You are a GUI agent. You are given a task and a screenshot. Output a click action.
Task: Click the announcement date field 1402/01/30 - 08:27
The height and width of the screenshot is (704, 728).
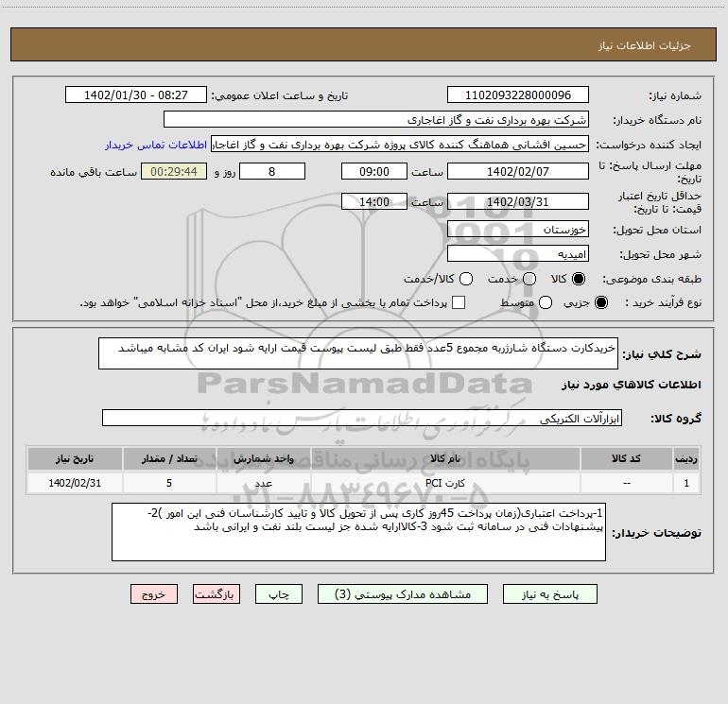pyautogui.click(x=136, y=95)
